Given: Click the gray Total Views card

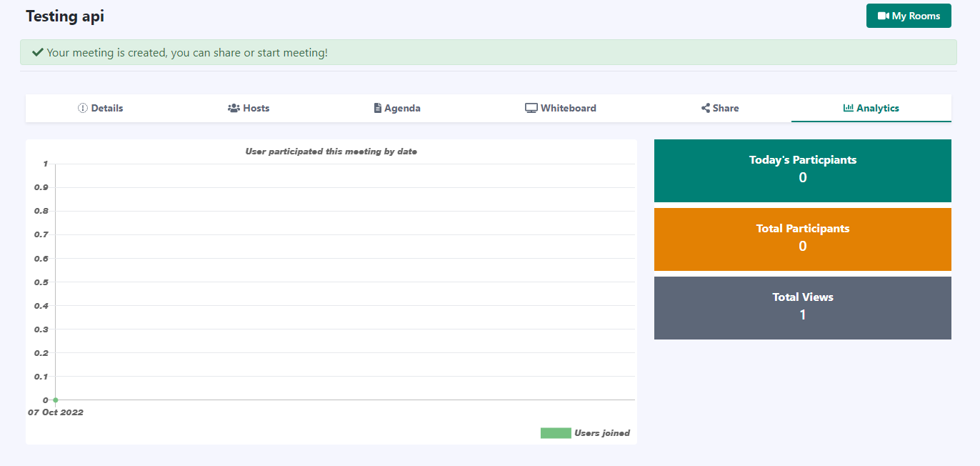Looking at the screenshot, I should point(802,307).
